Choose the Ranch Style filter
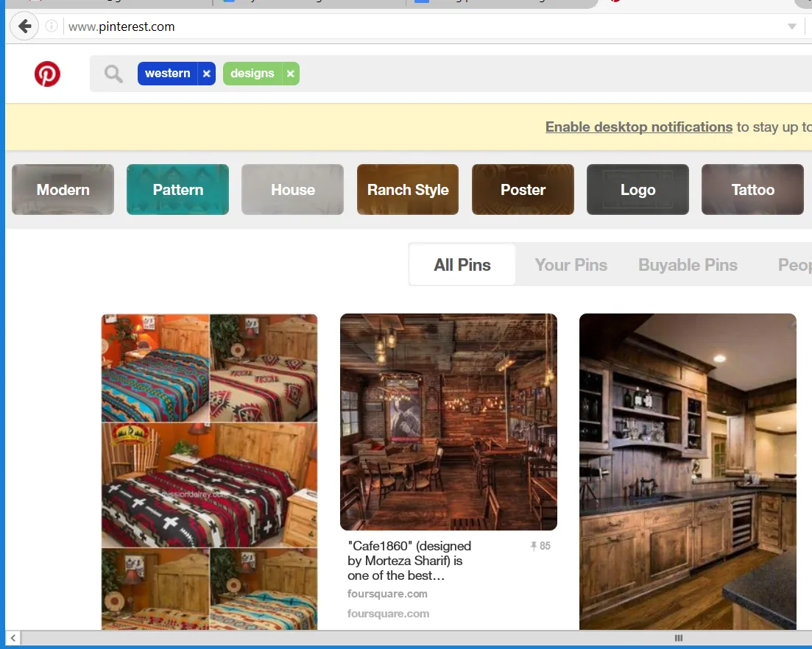This screenshot has width=812, height=649. (408, 189)
